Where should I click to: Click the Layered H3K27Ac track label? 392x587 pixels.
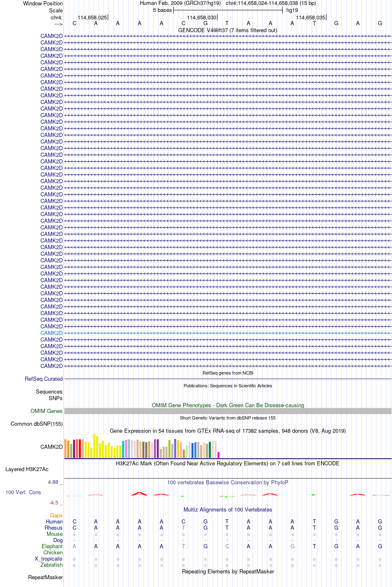click(27, 469)
